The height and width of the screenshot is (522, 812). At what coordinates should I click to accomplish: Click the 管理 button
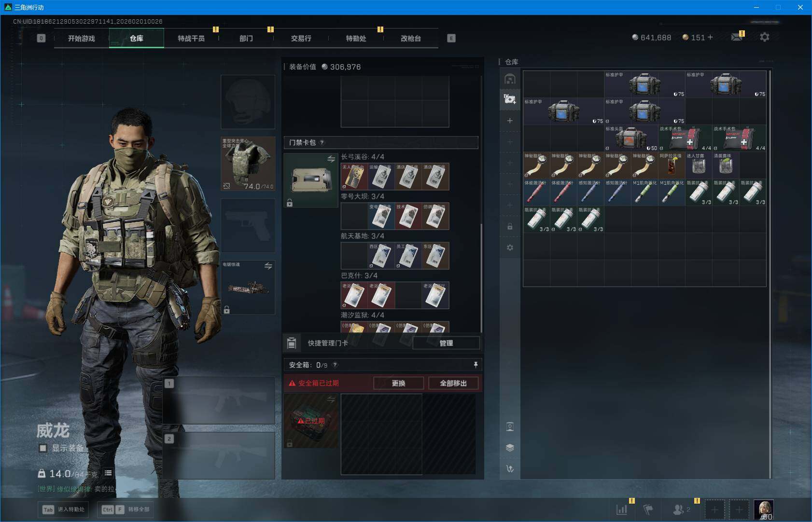[446, 343]
